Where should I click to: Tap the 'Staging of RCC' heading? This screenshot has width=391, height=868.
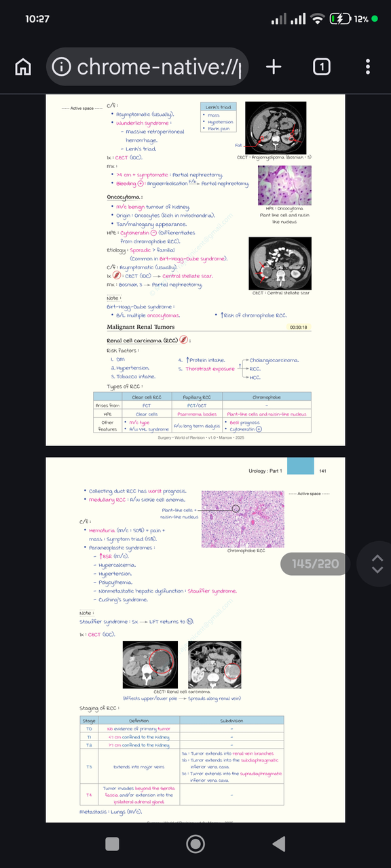coord(99,708)
